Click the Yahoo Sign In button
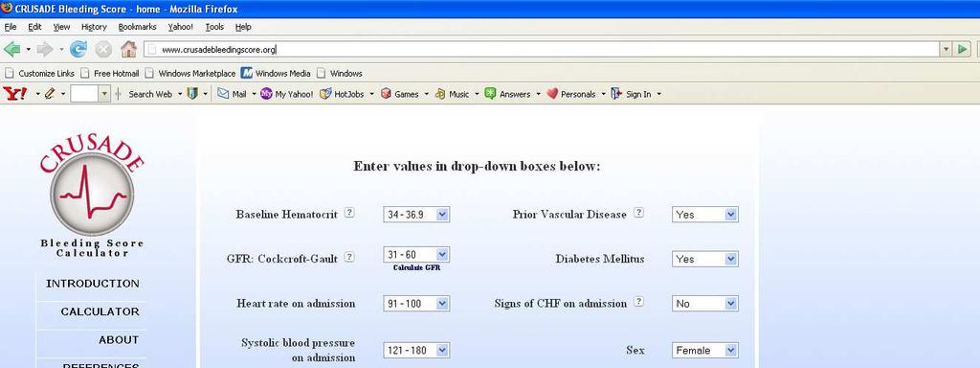 [x=631, y=94]
